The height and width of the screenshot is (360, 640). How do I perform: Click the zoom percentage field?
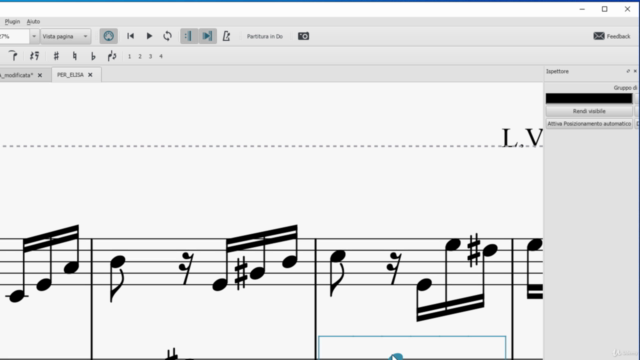click(x=14, y=36)
